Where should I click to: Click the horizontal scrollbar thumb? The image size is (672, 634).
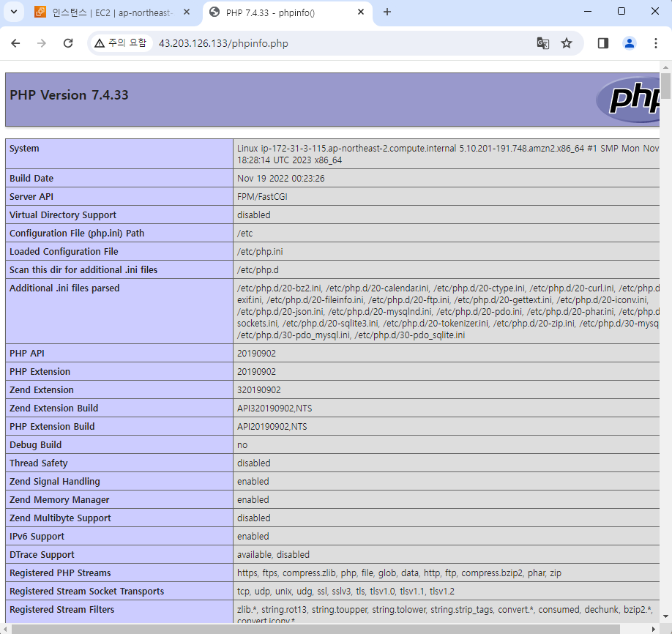pos(316,630)
